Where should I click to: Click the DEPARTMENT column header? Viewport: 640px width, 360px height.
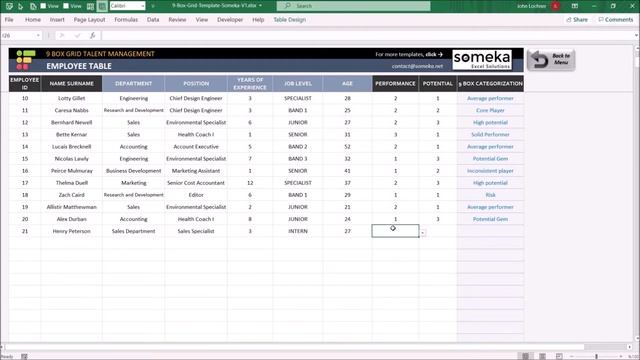133,83
